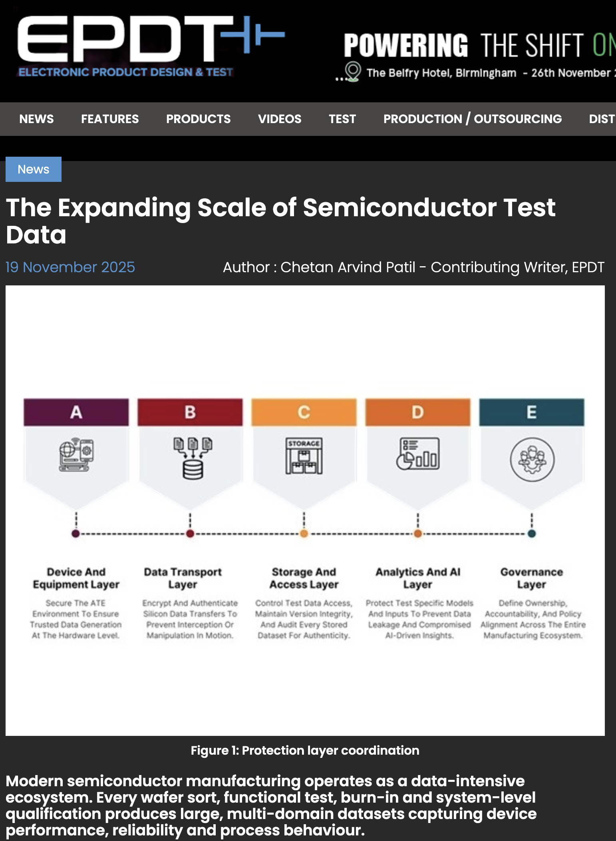Open the NEWS navigation menu
The height and width of the screenshot is (841, 616).
36,119
